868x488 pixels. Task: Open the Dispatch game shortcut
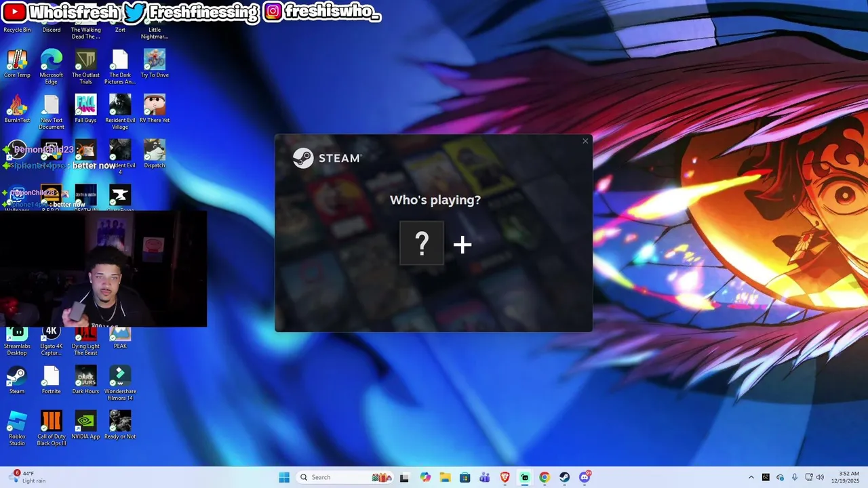tap(155, 154)
